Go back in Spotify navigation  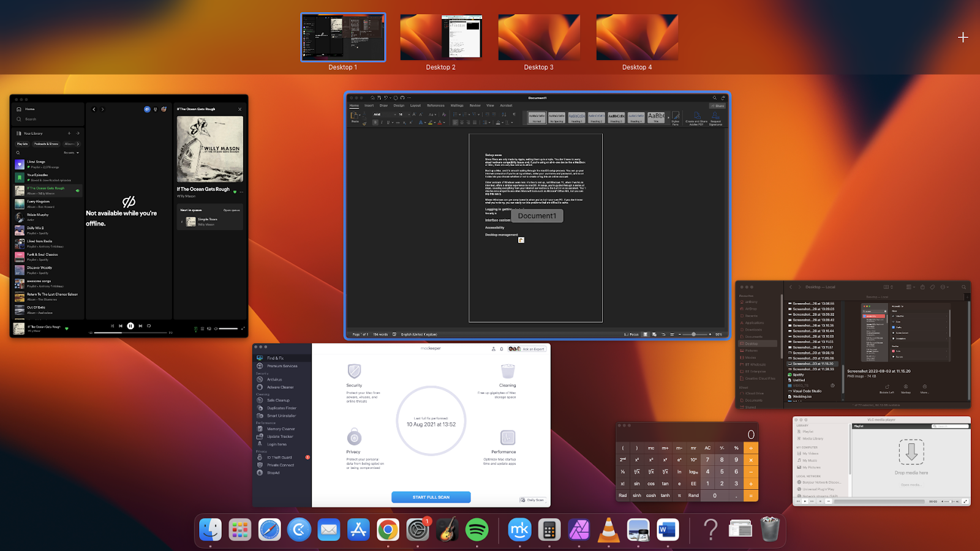pyautogui.click(x=94, y=109)
